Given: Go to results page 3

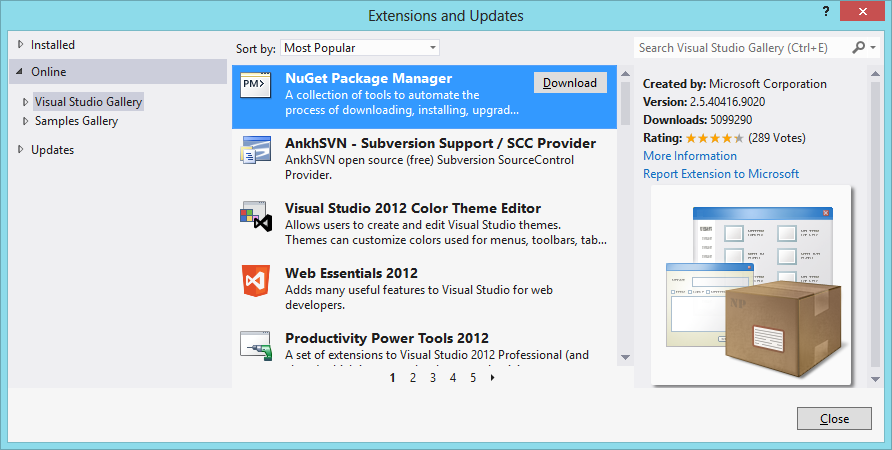Looking at the screenshot, I should coord(433,378).
